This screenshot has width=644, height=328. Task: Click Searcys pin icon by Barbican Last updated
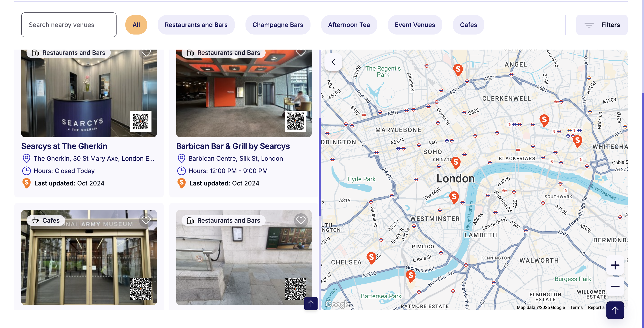(181, 183)
